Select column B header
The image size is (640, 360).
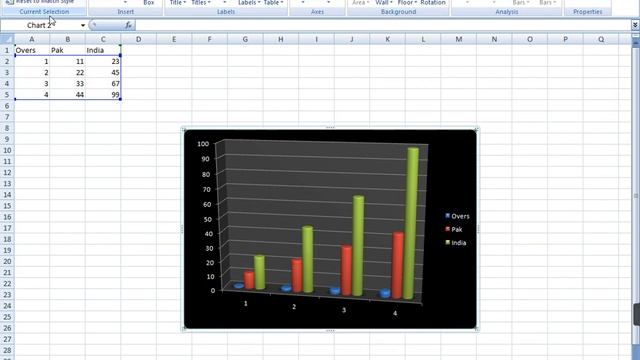pyautogui.click(x=67, y=39)
